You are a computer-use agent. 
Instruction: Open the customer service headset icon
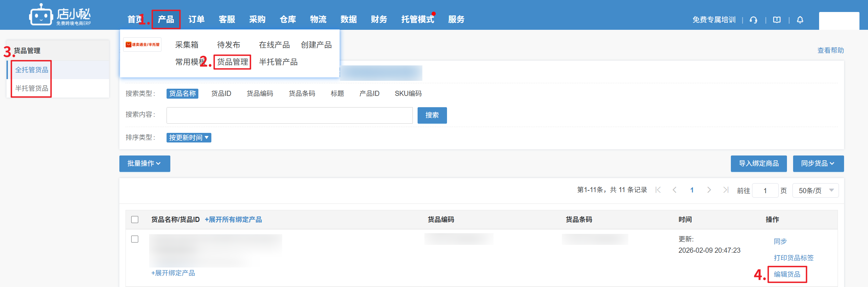[753, 20]
